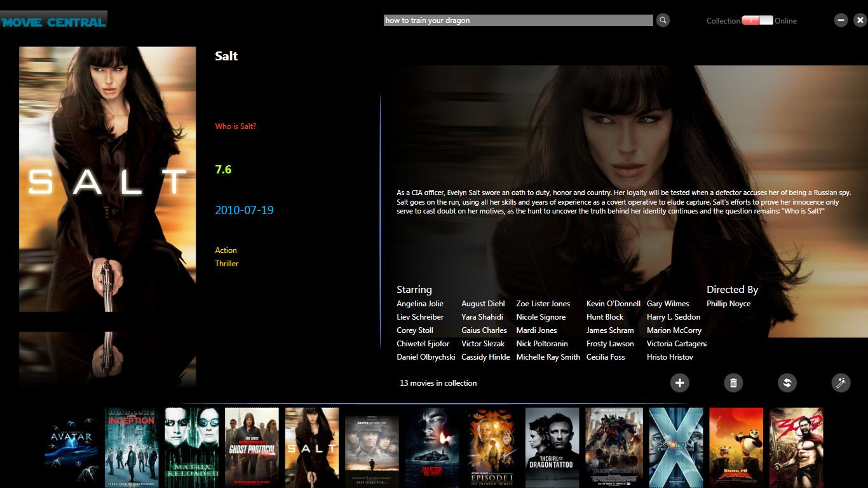Click the 'Online' label

tap(785, 21)
